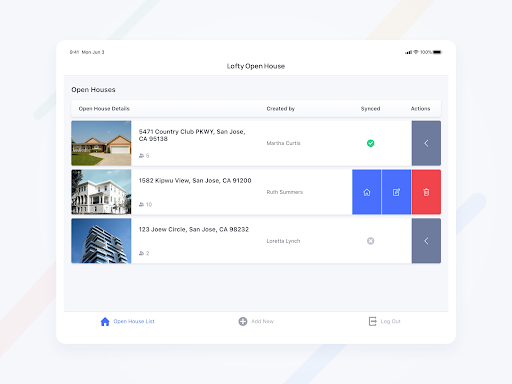Click gray unsynced icon for Loretta Lynch row
Viewport: 512px width, 384px height.
click(x=370, y=241)
